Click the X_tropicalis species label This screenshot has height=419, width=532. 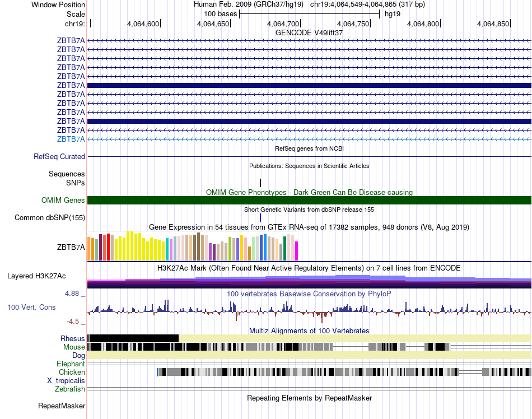tap(66, 380)
